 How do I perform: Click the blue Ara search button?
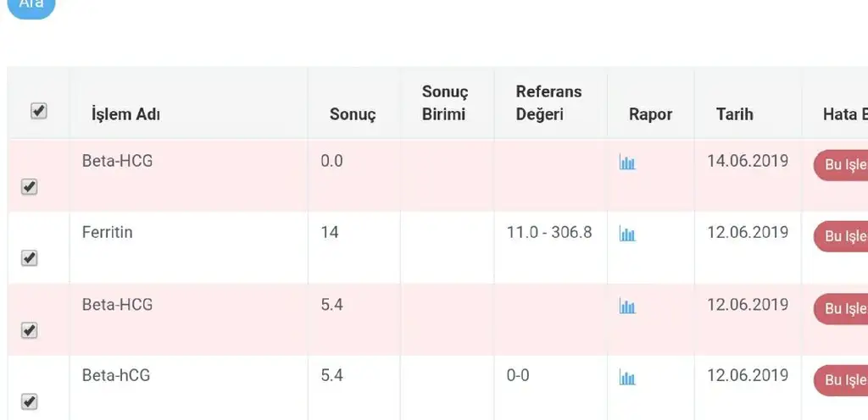click(30, 5)
